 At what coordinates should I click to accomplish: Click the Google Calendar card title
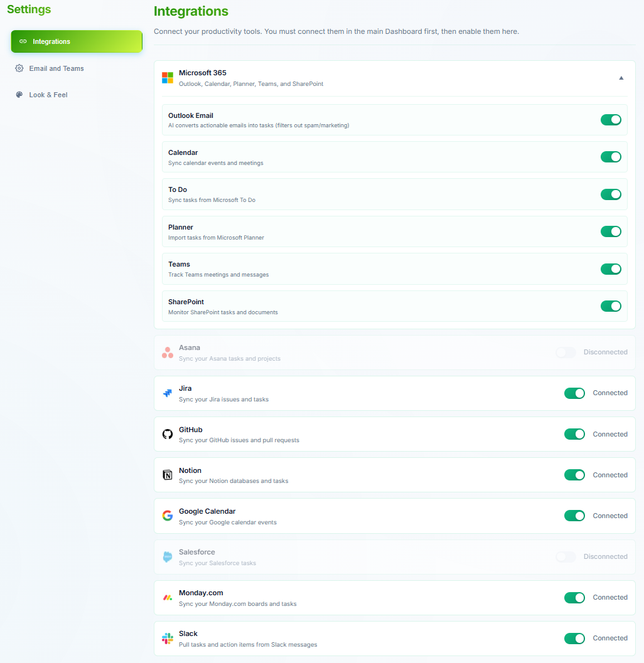(x=207, y=511)
